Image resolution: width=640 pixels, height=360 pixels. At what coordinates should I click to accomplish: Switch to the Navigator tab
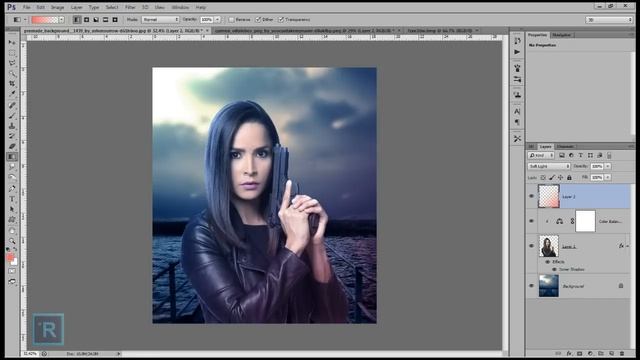coord(562,35)
